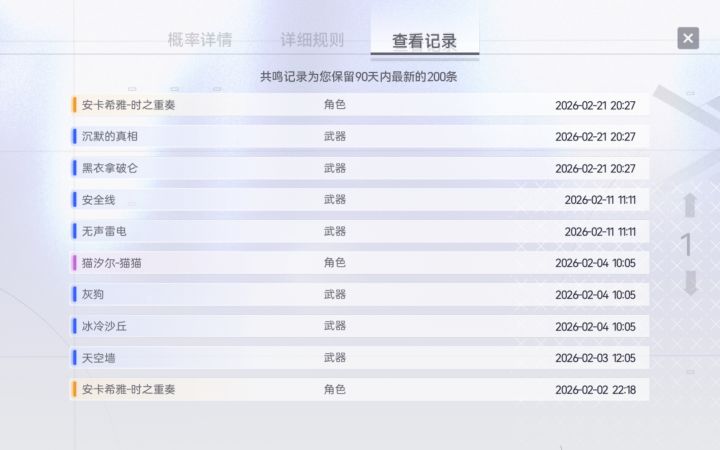Switch to the 详细规则 tab

pos(312,40)
